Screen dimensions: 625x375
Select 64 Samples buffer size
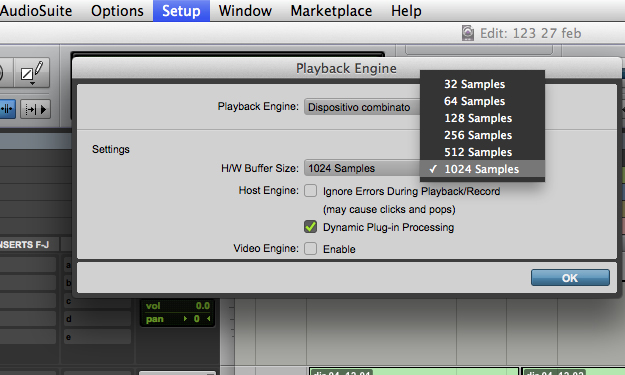[x=482, y=101]
